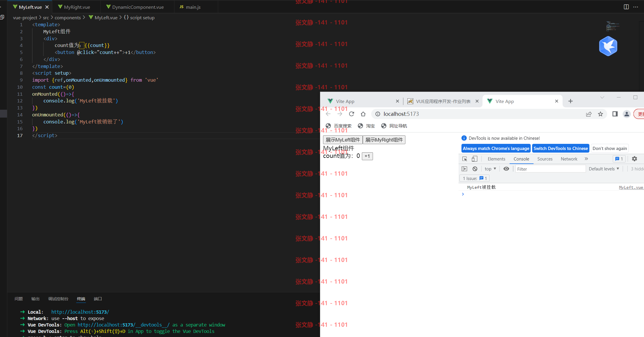644x337 pixels.
Task: Click Switch DevTools to Chinese
Action: click(x=561, y=148)
